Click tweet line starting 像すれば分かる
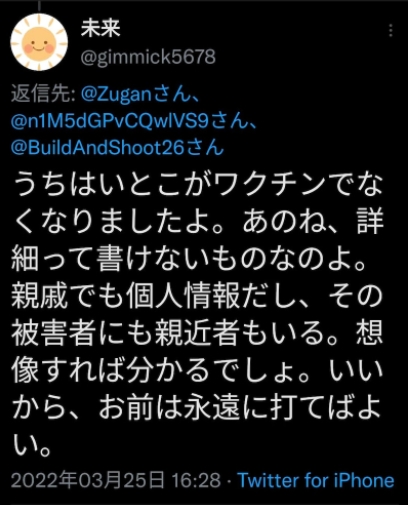 198,370
